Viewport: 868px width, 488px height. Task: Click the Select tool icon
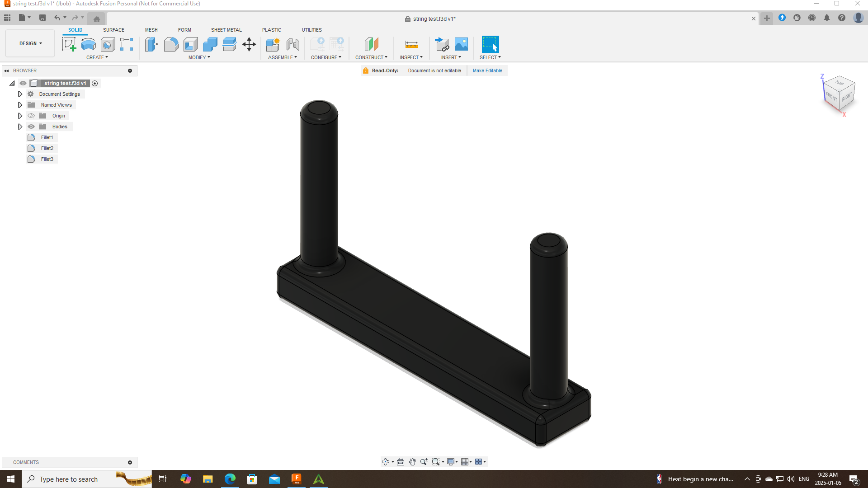[x=490, y=44]
